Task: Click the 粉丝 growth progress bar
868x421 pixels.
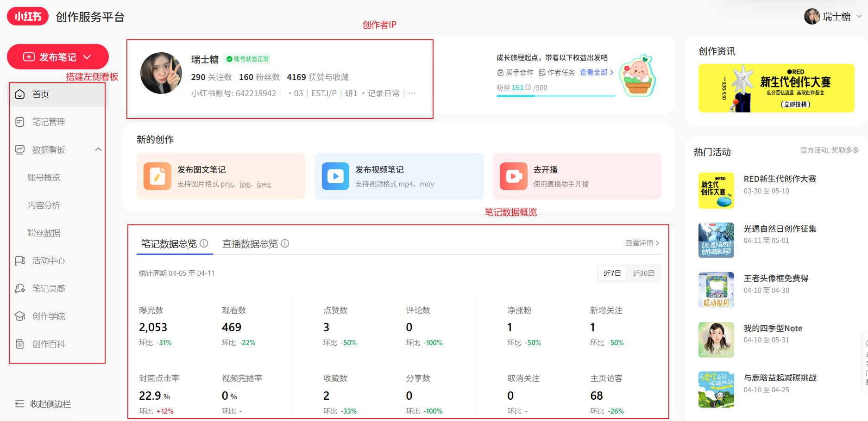Action: 556,96
